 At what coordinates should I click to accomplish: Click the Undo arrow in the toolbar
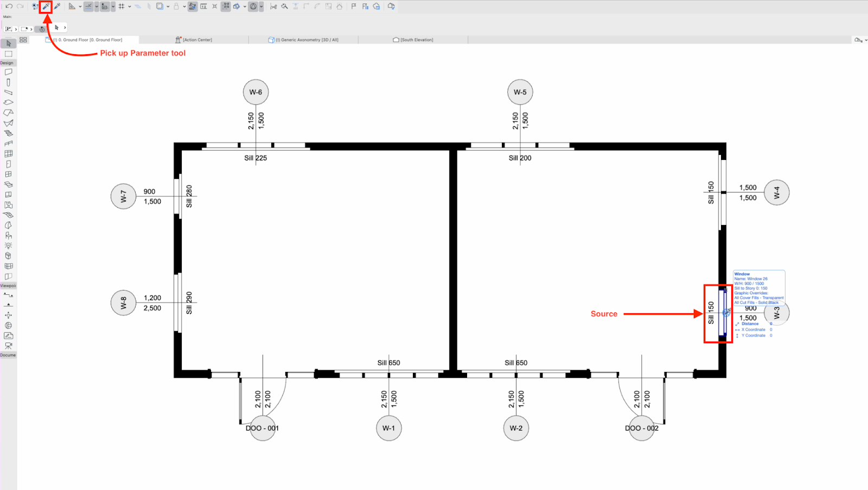coord(9,7)
